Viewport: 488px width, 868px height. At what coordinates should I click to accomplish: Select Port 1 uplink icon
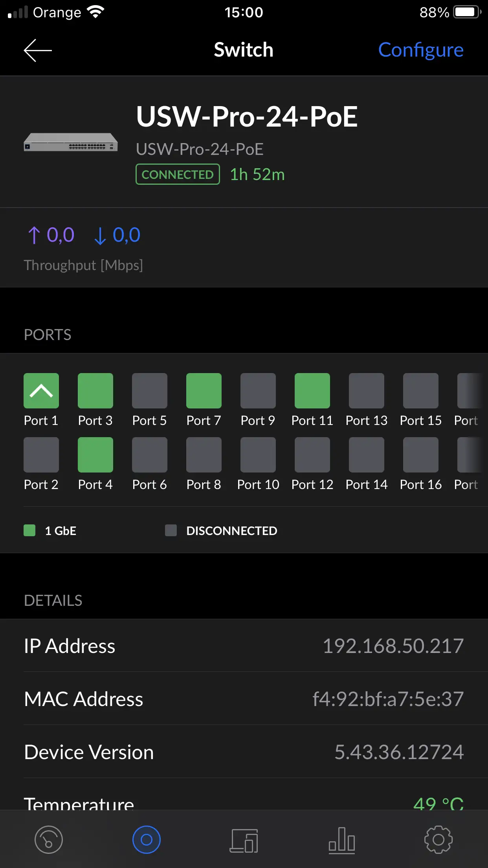[x=41, y=391]
